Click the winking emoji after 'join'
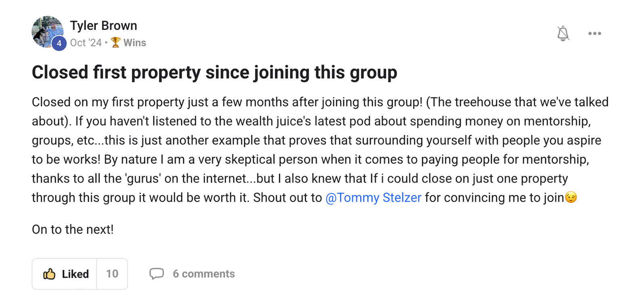The height and width of the screenshot is (301, 644). [x=571, y=198]
